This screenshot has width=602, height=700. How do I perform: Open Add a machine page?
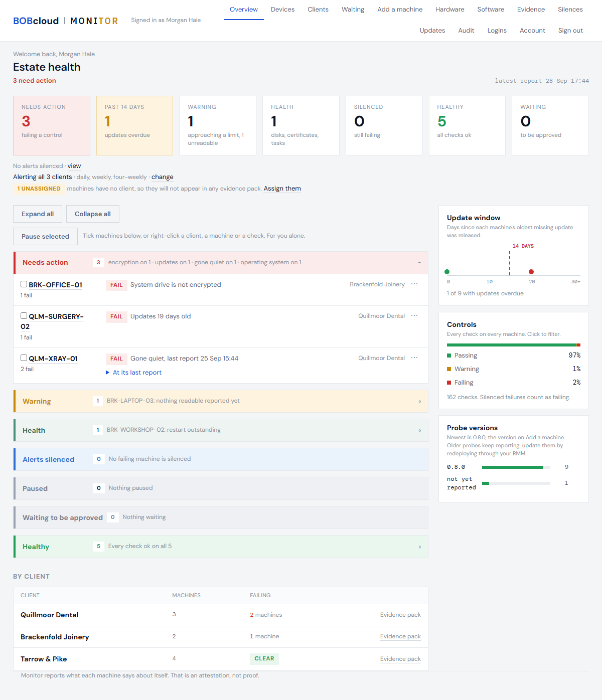coord(400,10)
